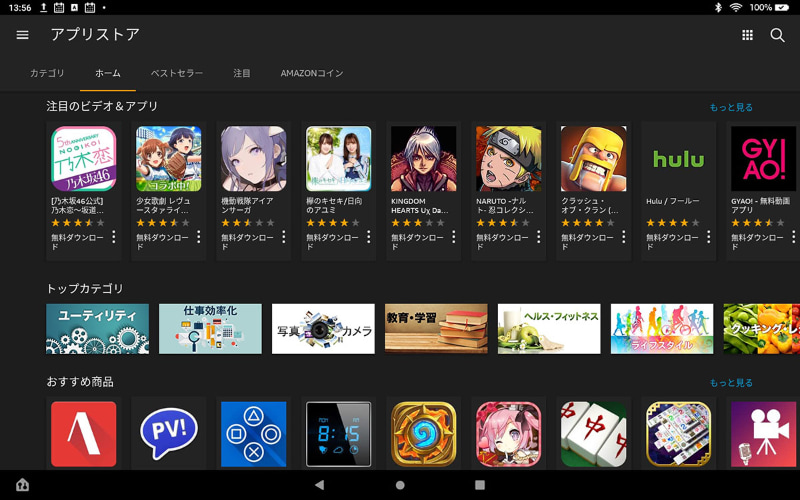Tap the Android recent apps square button

tap(480, 485)
